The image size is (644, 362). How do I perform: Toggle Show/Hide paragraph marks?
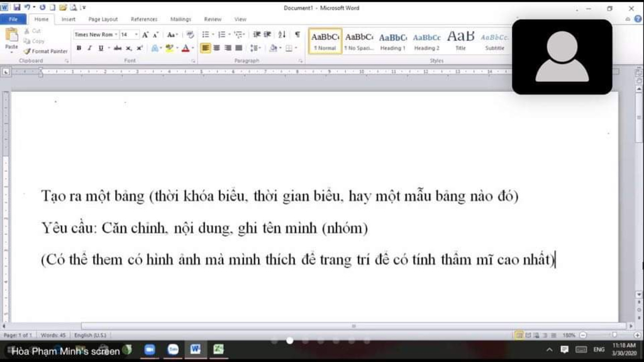click(x=297, y=35)
